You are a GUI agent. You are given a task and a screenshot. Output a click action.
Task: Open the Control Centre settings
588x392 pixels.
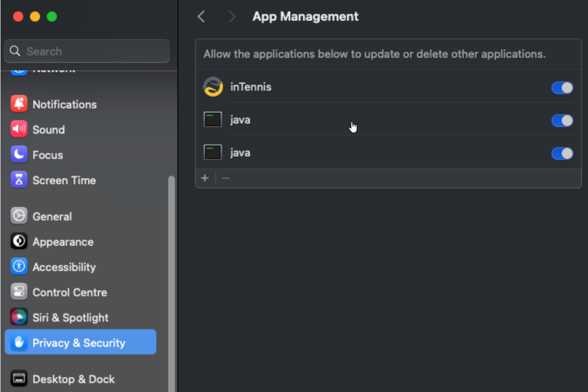point(70,292)
